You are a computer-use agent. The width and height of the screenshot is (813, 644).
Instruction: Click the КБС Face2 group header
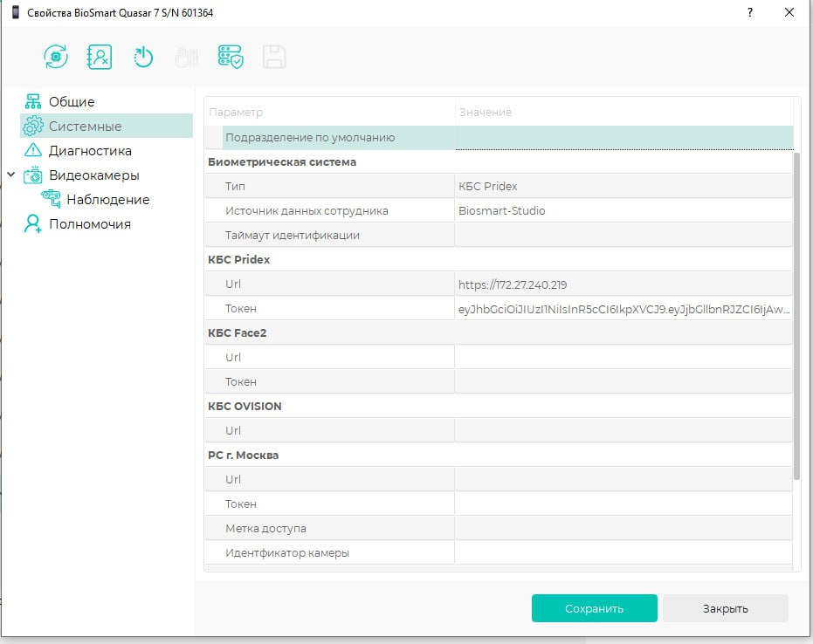tap(237, 332)
